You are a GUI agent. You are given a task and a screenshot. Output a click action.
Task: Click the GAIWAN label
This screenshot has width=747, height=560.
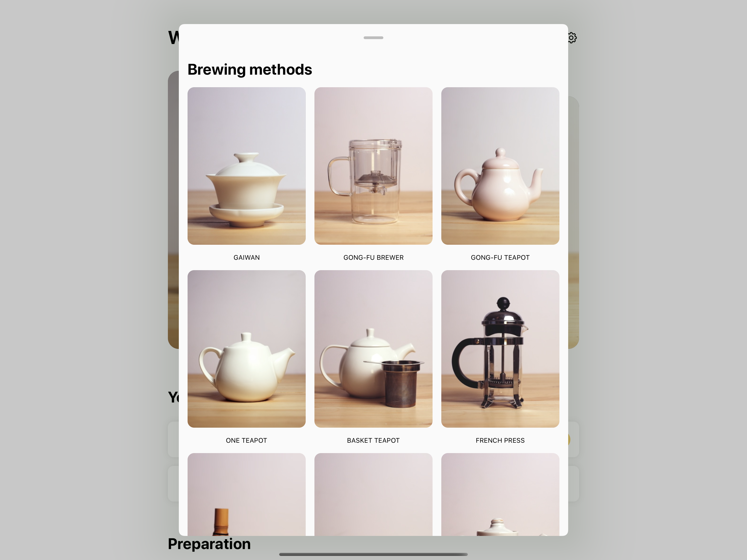[247, 257]
